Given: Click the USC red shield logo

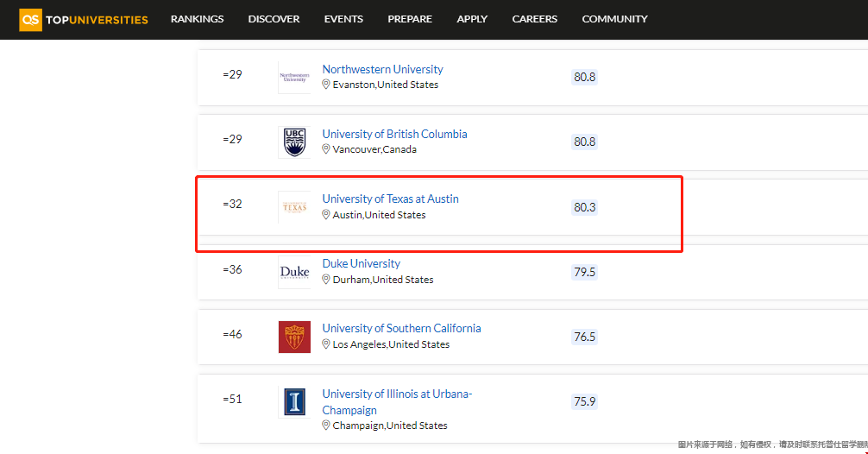Looking at the screenshot, I should point(294,337).
